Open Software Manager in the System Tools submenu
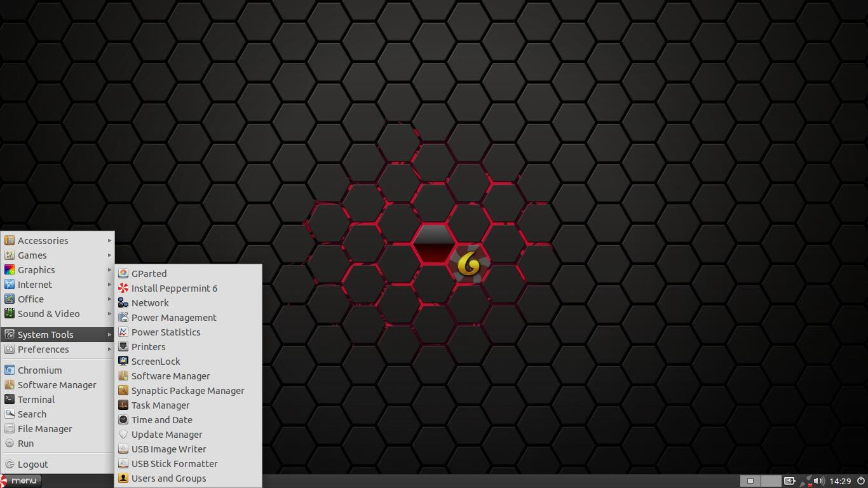Screen dimensions: 868x488 188,376
